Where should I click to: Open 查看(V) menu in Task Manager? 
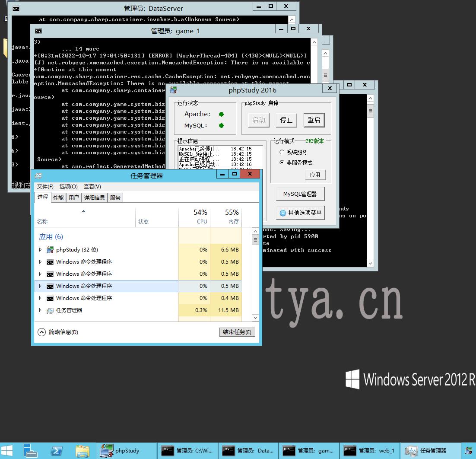(92, 187)
